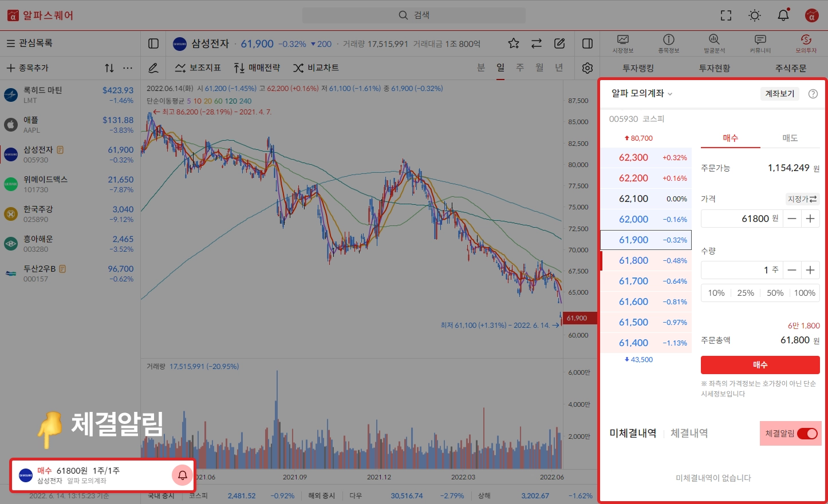Click the bell icon on order notification
The width and height of the screenshot is (828, 504).
[183, 475]
